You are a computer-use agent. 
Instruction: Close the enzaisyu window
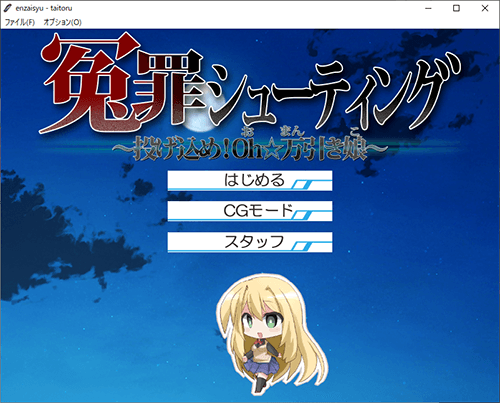[485, 8]
